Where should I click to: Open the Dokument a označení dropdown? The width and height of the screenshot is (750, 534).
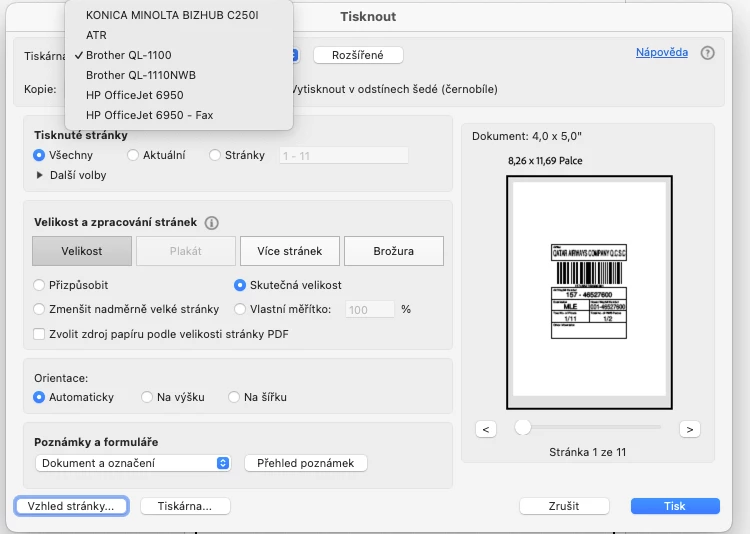coord(133,463)
